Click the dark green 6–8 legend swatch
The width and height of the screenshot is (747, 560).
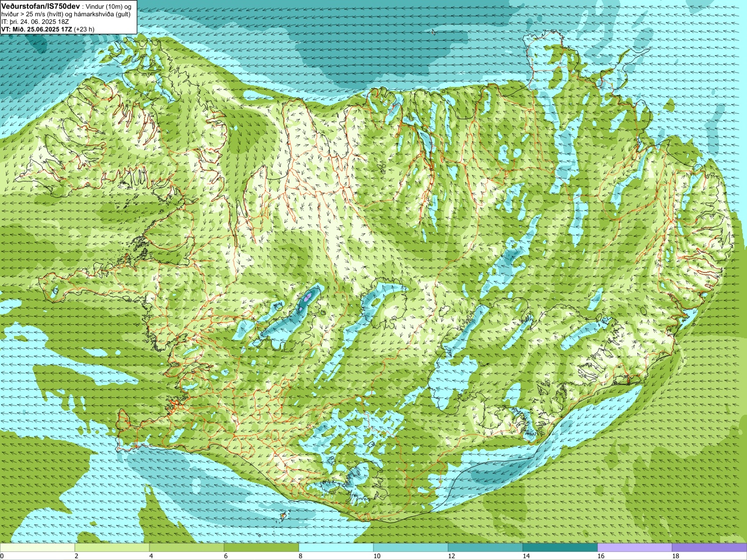click(261, 548)
